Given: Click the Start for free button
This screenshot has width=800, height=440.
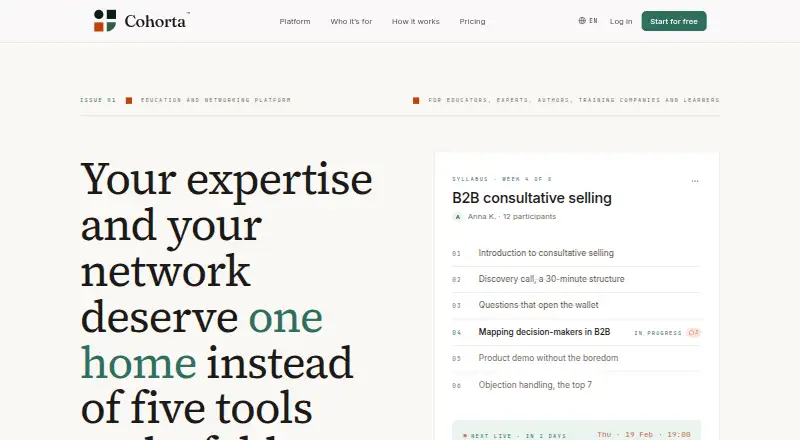Looking at the screenshot, I should tap(674, 21).
